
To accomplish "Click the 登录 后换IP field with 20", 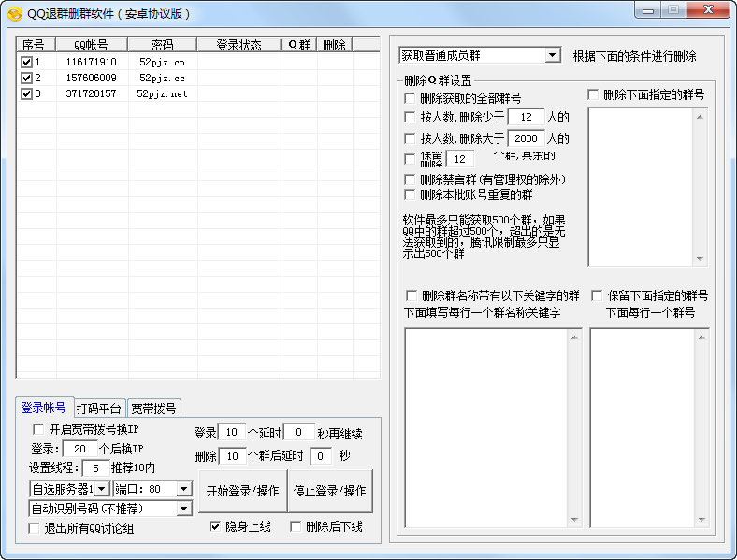I will point(79,449).
